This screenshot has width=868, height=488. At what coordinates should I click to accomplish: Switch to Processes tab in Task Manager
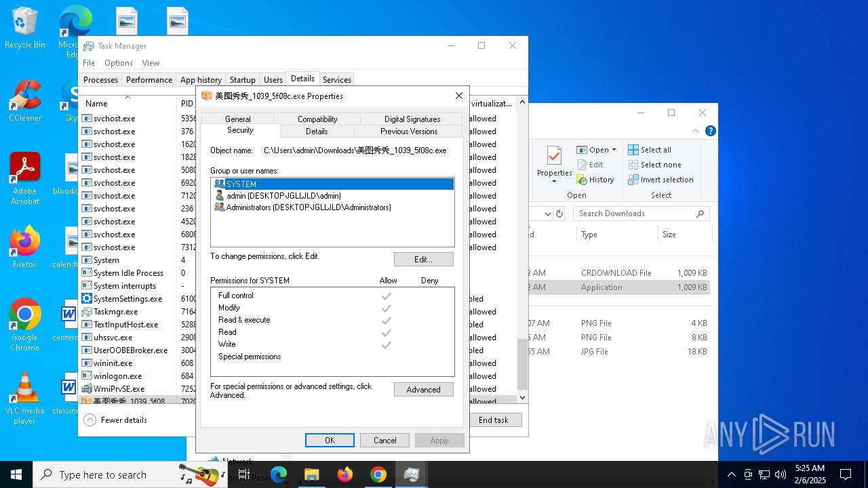100,79
